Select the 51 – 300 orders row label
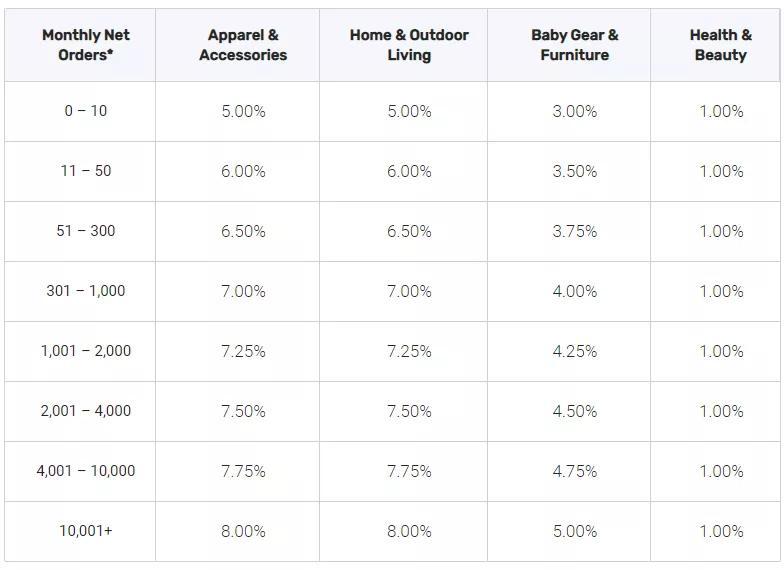The width and height of the screenshot is (784, 570). 86,231
